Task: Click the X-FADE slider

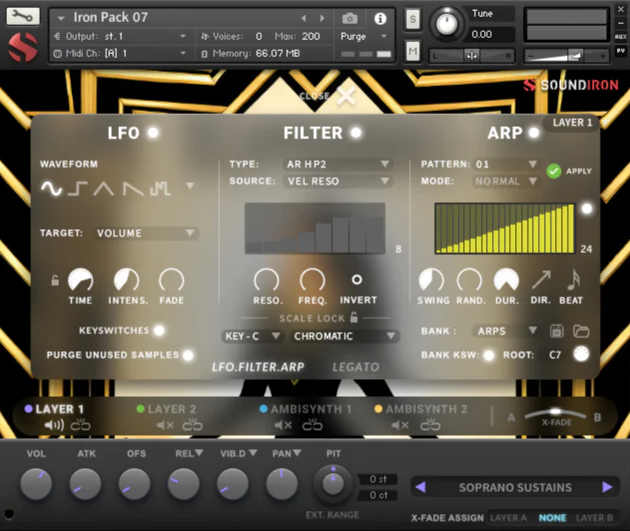Action: pyautogui.click(x=556, y=413)
